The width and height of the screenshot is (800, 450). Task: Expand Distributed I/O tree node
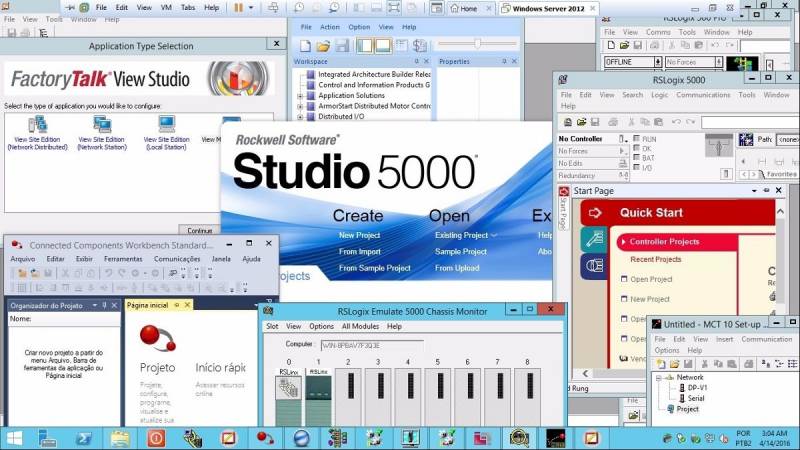tap(300, 117)
